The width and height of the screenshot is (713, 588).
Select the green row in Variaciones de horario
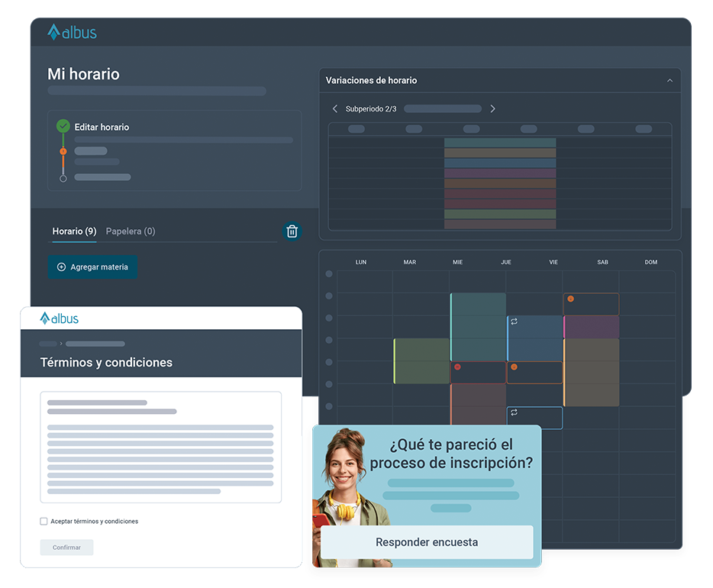pos(500,214)
